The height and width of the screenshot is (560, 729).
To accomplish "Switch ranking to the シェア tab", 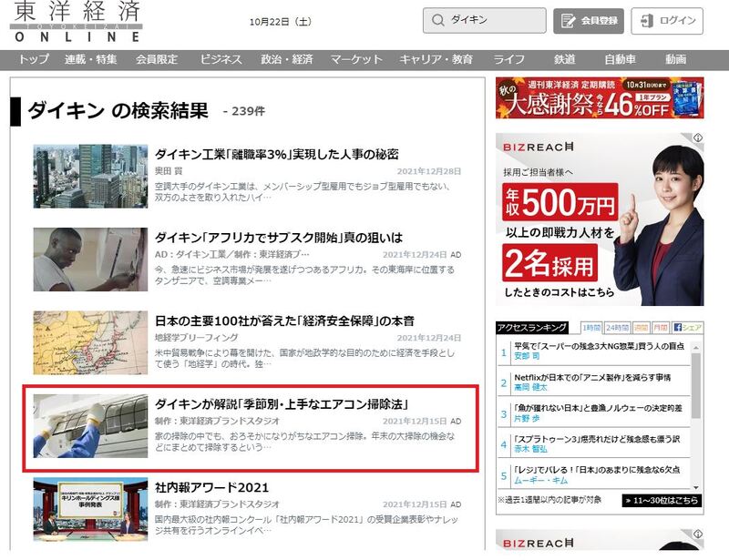I will [687, 328].
